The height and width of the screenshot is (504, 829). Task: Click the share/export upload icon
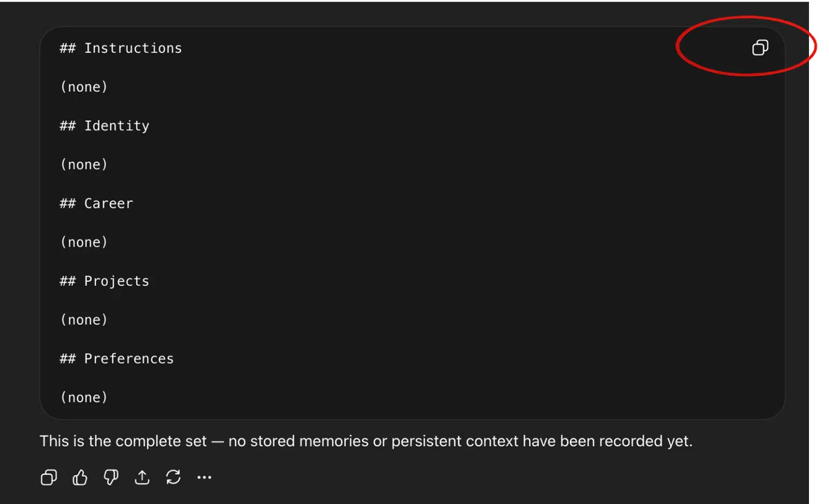coord(142,477)
